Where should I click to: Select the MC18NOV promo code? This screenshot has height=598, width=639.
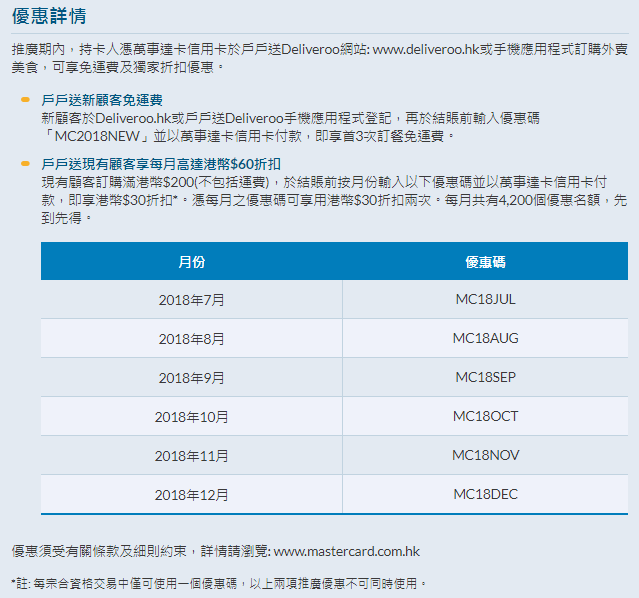coord(485,455)
